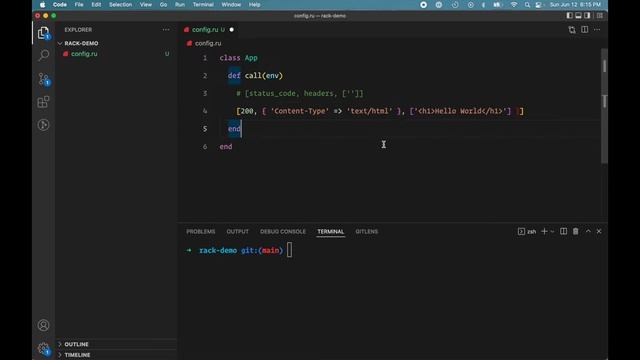Open the Help menu
This screenshot has width=640, height=360.
coord(254,4)
